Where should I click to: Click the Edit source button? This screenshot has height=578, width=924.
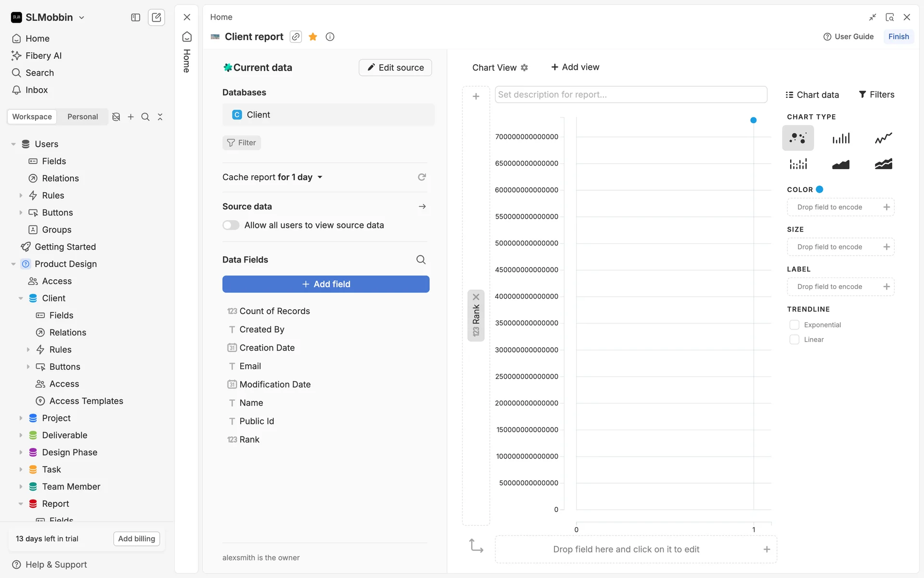pos(395,67)
